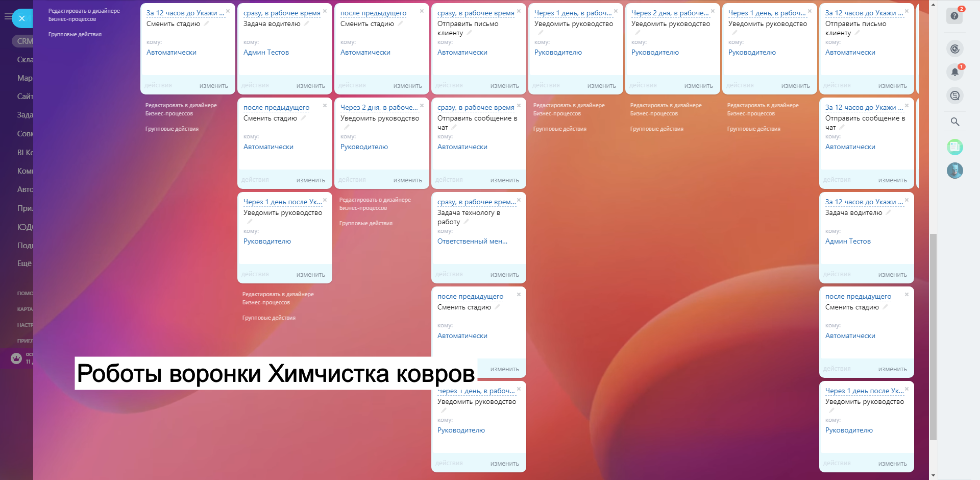Open 'Админ Тестов' on 'За 12 часов' 'Задача водителю'
980x480 pixels.
click(848, 242)
